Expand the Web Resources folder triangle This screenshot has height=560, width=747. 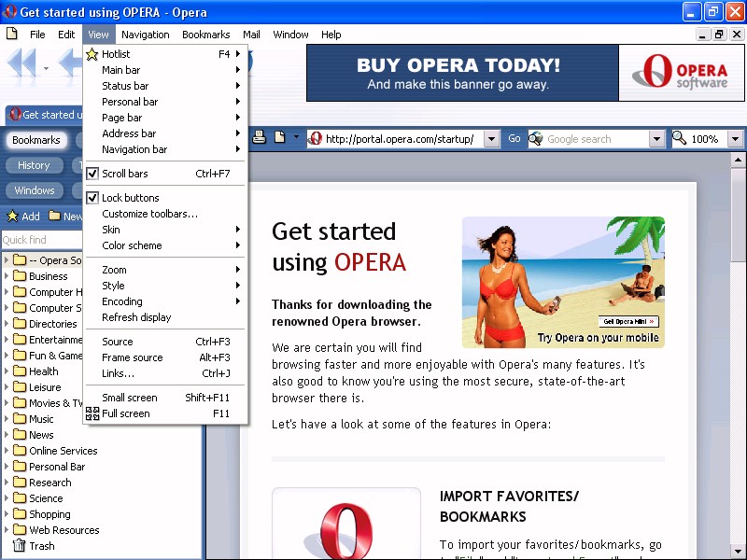(7, 529)
